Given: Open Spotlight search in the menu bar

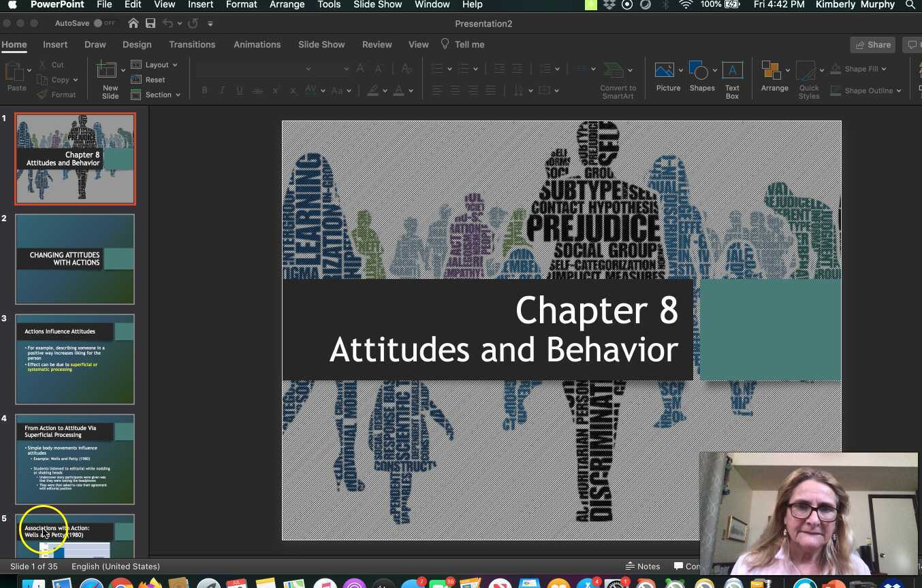Looking at the screenshot, I should (910, 5).
